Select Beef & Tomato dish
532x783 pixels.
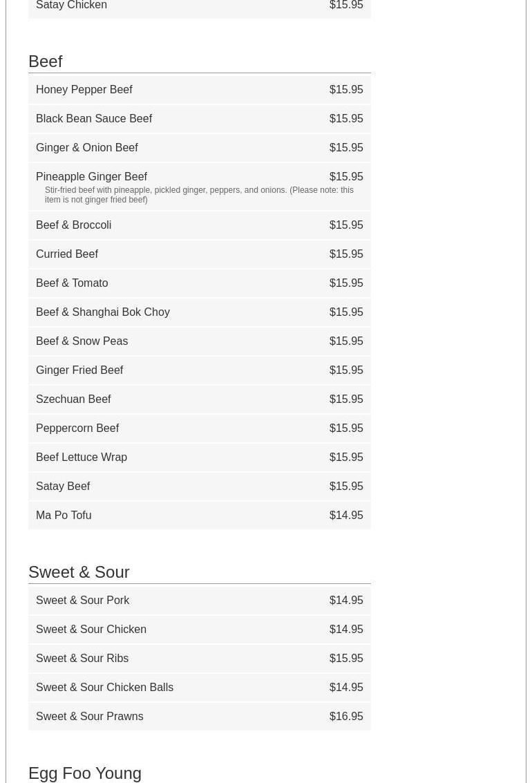(72, 283)
